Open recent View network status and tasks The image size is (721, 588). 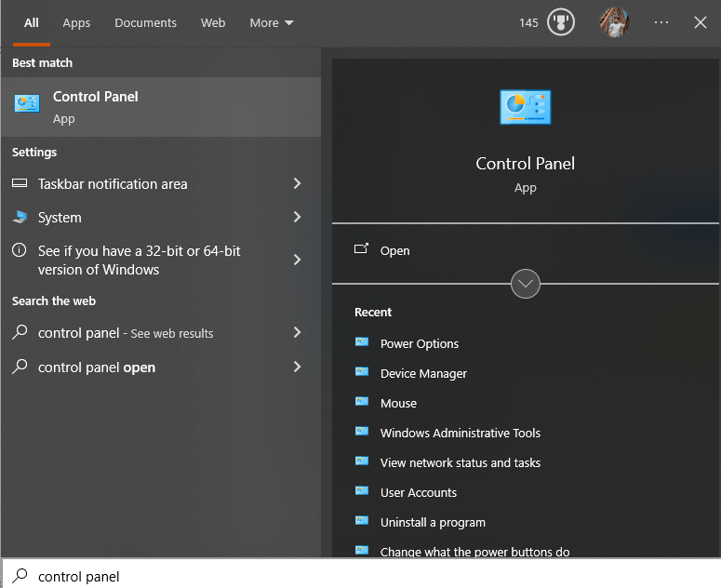click(461, 463)
